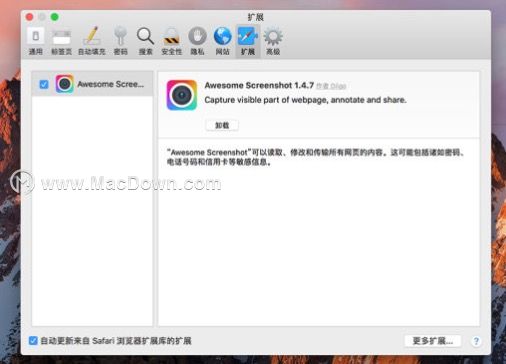Open the help question mark button

click(476, 341)
